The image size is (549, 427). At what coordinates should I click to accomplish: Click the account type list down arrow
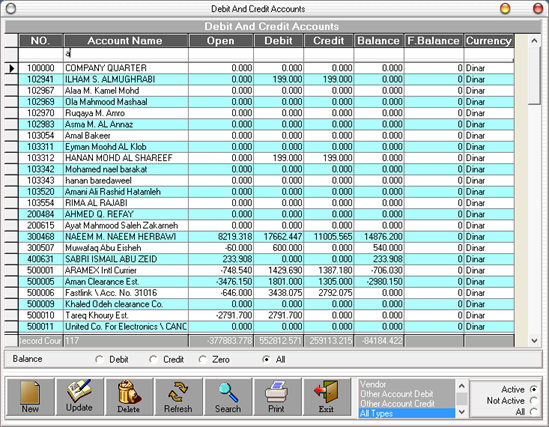click(x=461, y=412)
